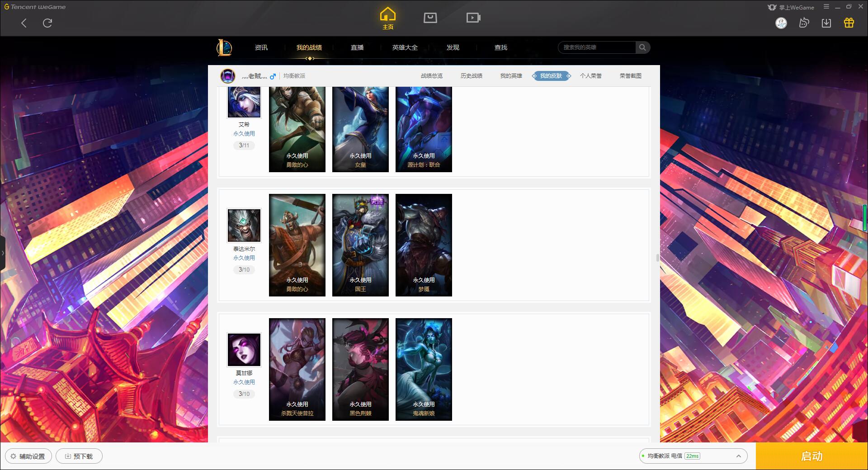The width and height of the screenshot is (868, 470).
Task: Open 辅助设置 settings button
Action: [x=28, y=456]
